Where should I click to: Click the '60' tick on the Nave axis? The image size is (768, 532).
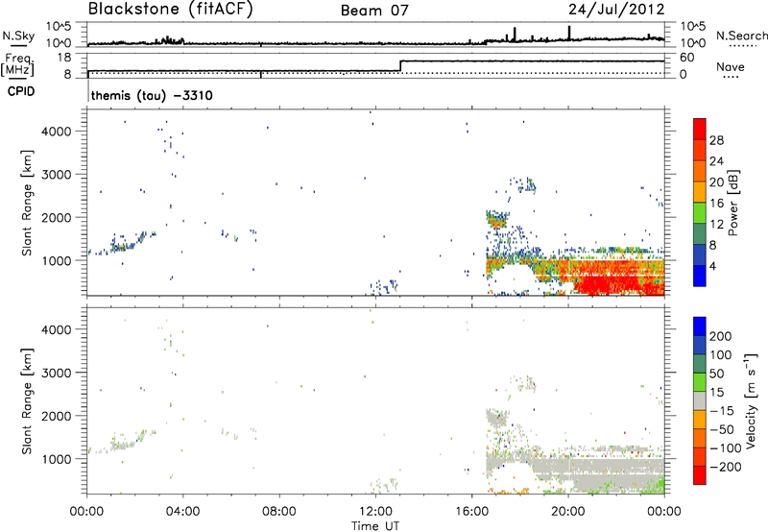[x=686, y=58]
